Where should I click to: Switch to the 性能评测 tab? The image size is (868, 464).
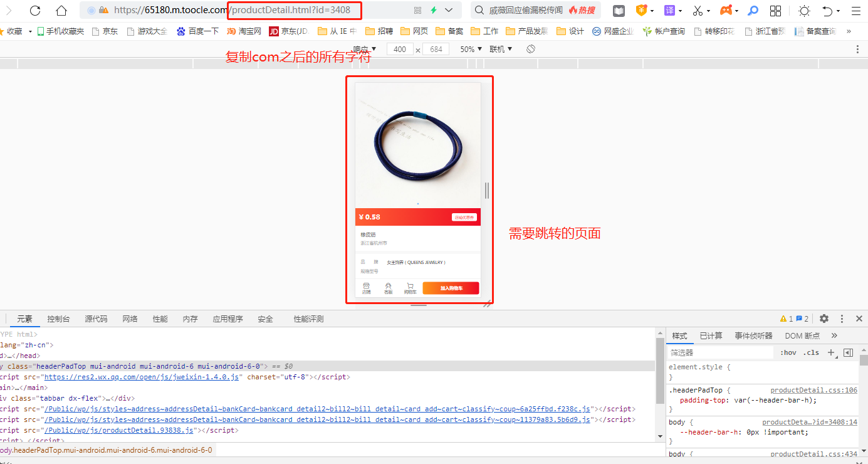308,319
